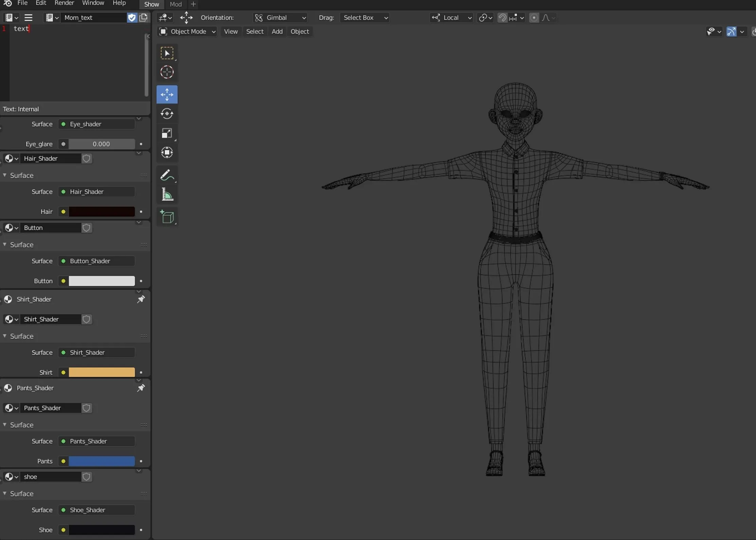Open the Render menu

point(64,3)
